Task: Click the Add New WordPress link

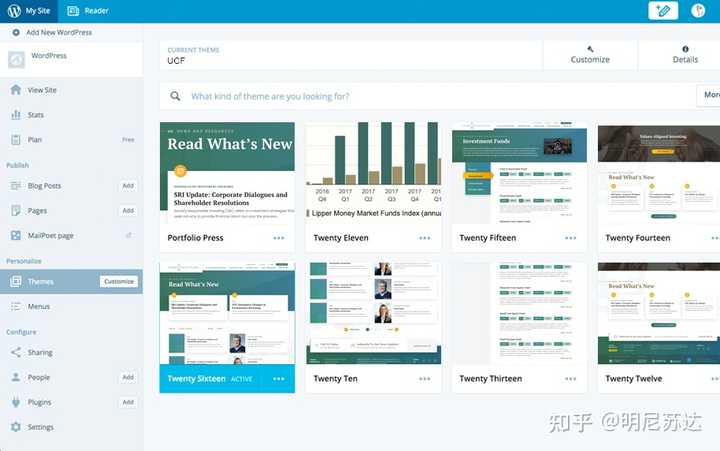Action: pos(59,33)
